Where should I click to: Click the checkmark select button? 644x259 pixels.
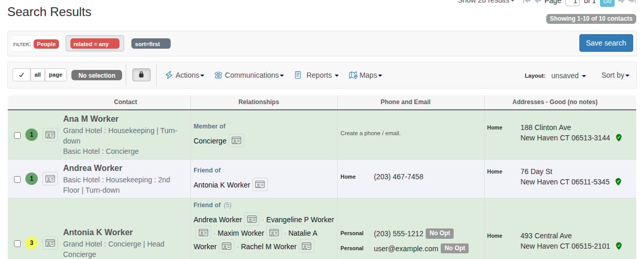[x=21, y=75]
